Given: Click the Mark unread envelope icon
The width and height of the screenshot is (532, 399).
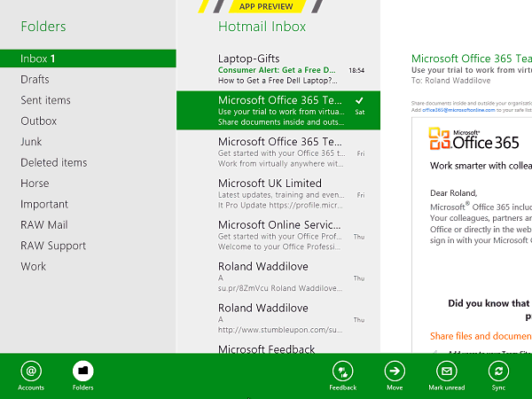Looking at the screenshot, I should [x=447, y=372].
